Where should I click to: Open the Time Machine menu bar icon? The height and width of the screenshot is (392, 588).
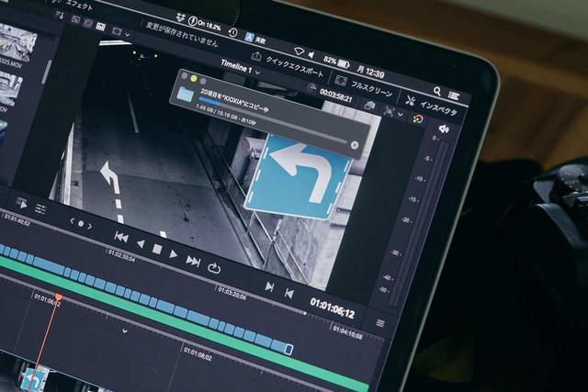[232, 32]
